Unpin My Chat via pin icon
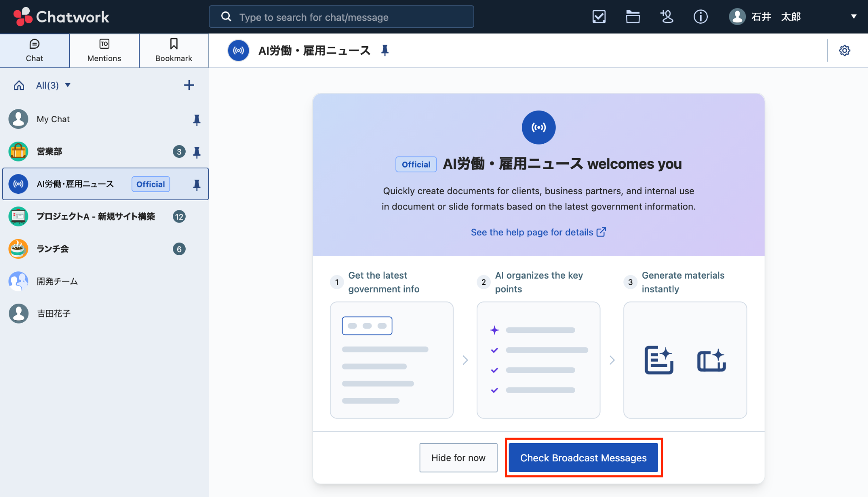Viewport: 868px width, 497px height. click(197, 120)
